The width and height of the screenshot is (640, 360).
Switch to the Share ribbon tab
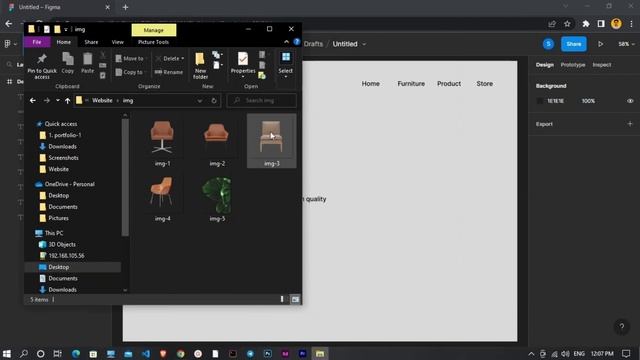click(x=91, y=42)
